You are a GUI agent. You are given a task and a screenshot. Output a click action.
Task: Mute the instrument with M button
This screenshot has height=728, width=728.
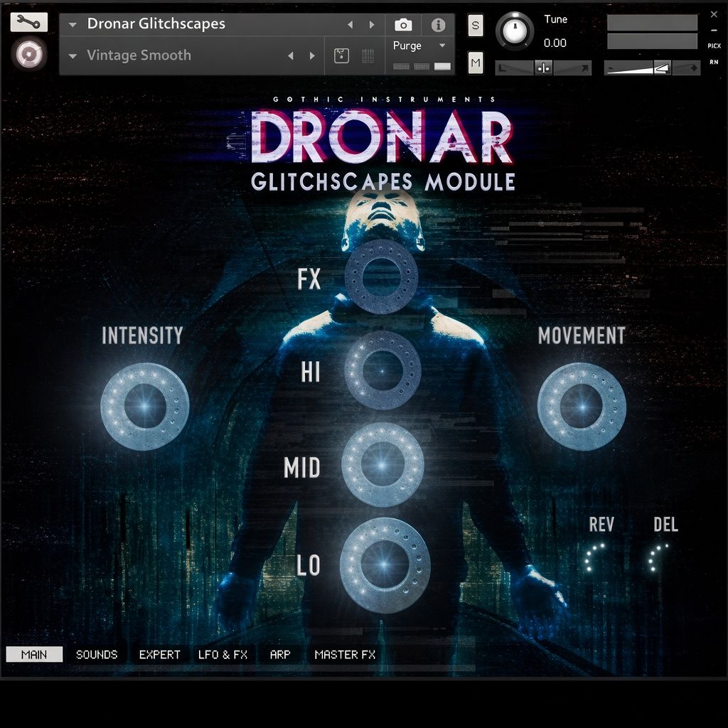point(475,63)
